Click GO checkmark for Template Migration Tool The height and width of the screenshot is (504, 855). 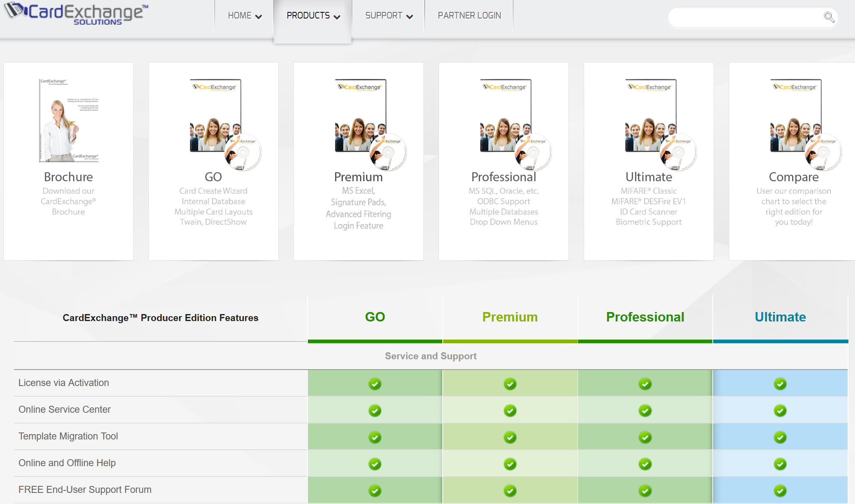click(375, 437)
